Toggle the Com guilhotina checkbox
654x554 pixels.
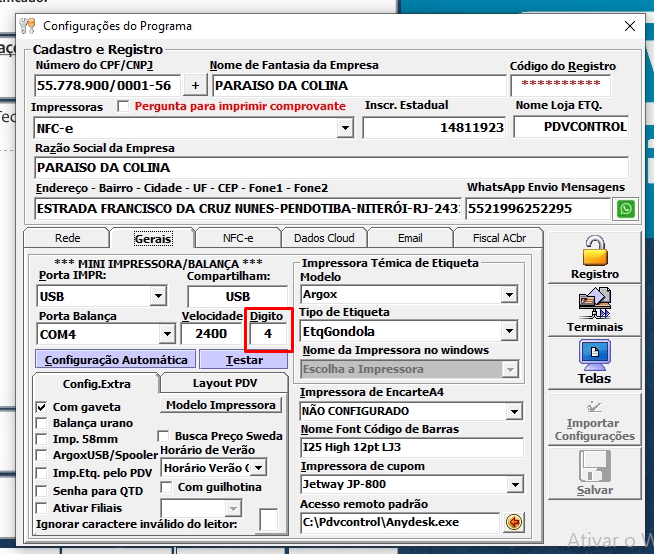[x=167, y=487]
